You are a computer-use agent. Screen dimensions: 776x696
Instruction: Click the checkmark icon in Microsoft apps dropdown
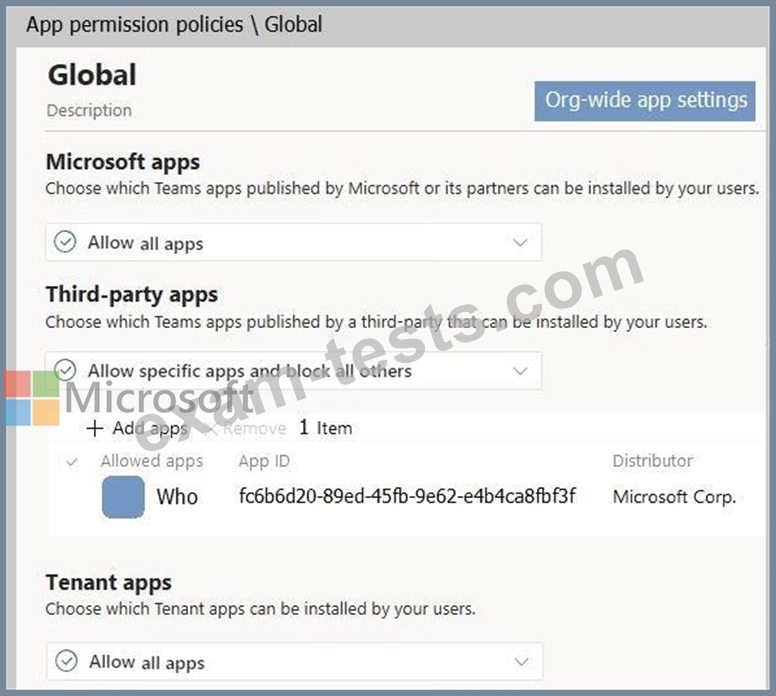tap(65, 242)
